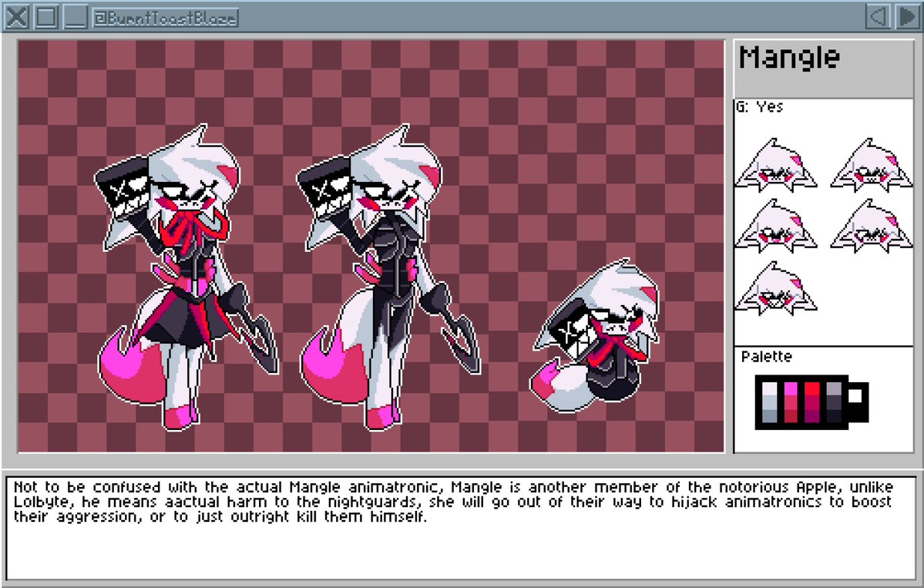Click the Mangle name heading
Screen dimensions: 924x588
point(789,57)
